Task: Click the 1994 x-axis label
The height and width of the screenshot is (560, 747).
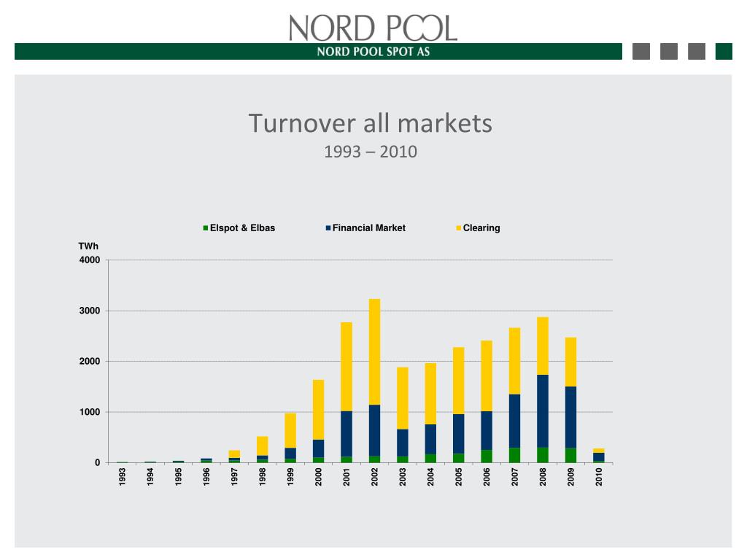Action: pyautogui.click(x=150, y=477)
